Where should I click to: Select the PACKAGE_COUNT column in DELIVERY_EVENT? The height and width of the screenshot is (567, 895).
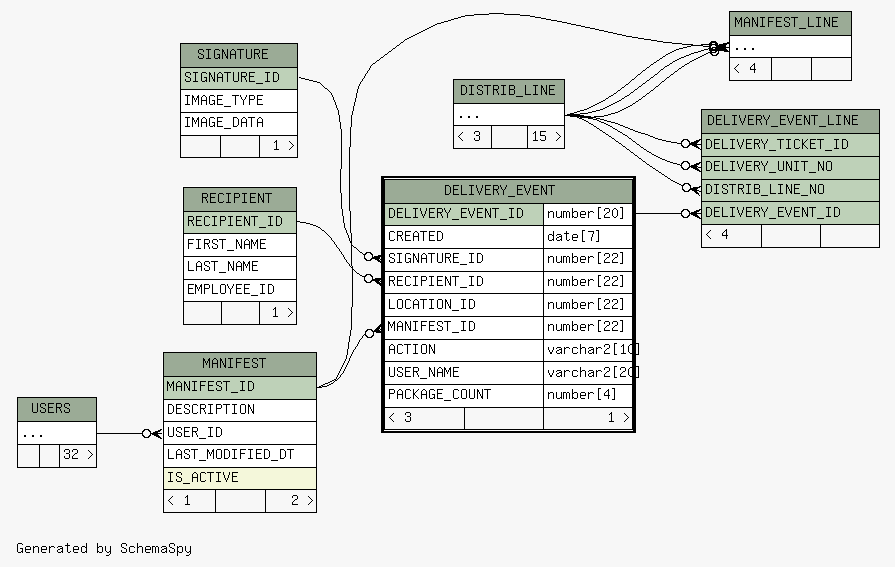click(464, 395)
